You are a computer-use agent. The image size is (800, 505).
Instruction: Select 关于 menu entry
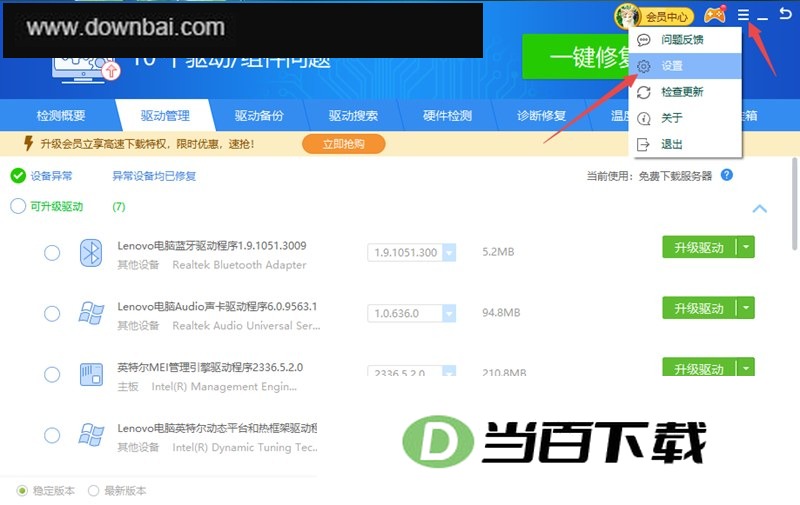(x=685, y=118)
